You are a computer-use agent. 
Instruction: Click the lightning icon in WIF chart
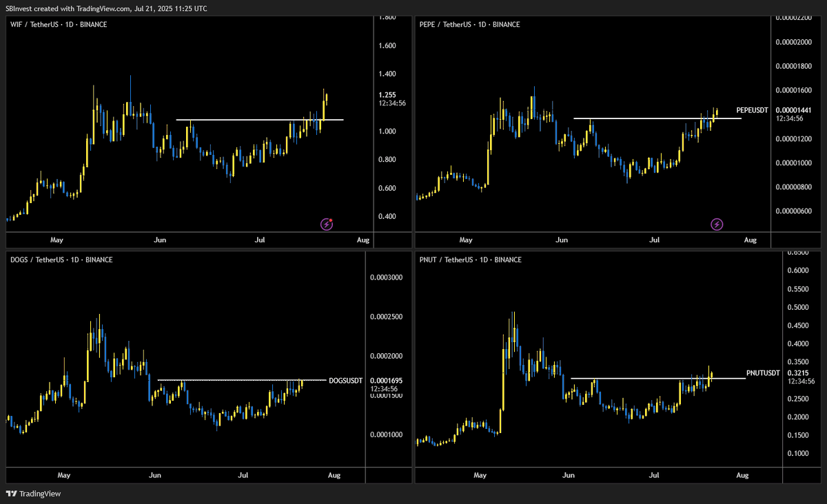tap(328, 224)
